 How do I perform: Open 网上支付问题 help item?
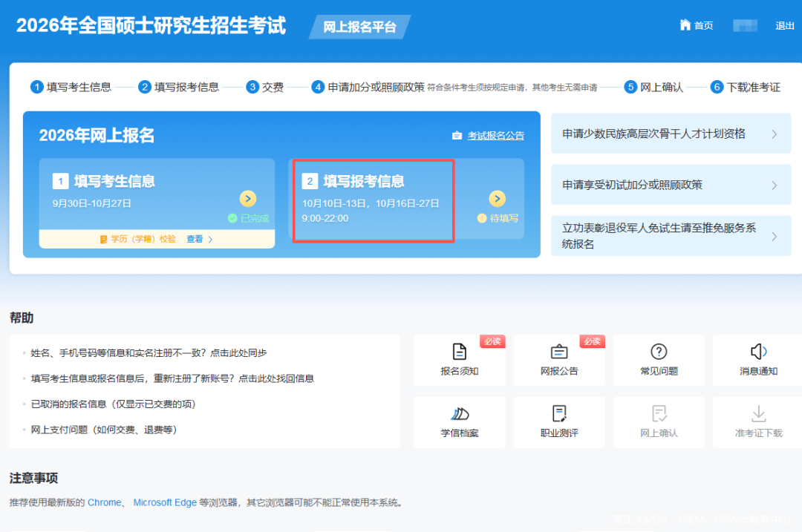pos(104,430)
